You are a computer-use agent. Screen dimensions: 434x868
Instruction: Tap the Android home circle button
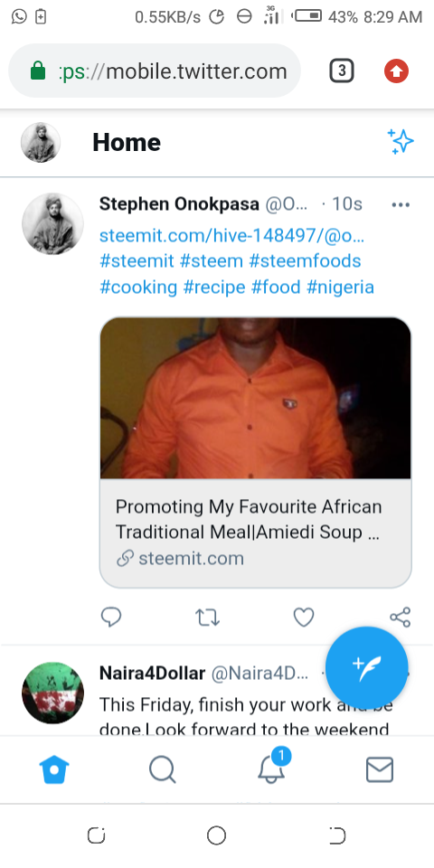(216, 835)
